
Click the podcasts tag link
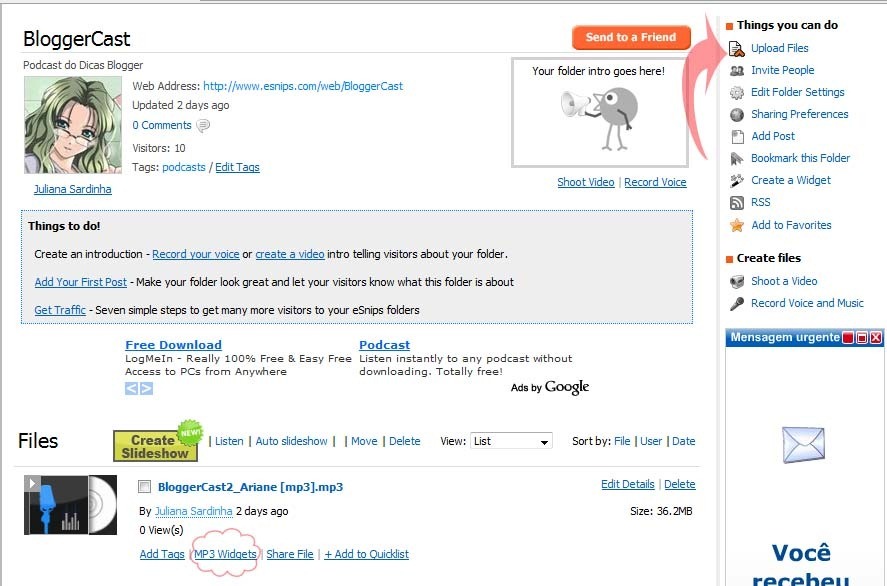pyautogui.click(x=184, y=167)
